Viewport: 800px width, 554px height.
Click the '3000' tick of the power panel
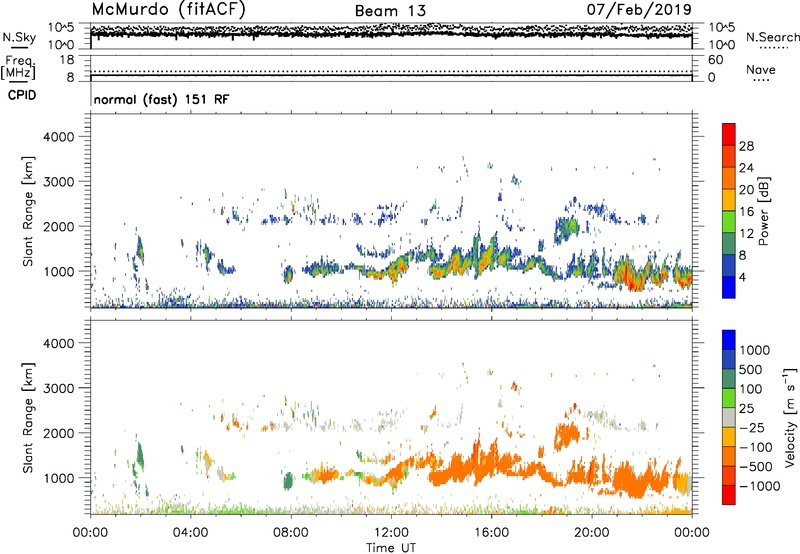click(x=59, y=182)
